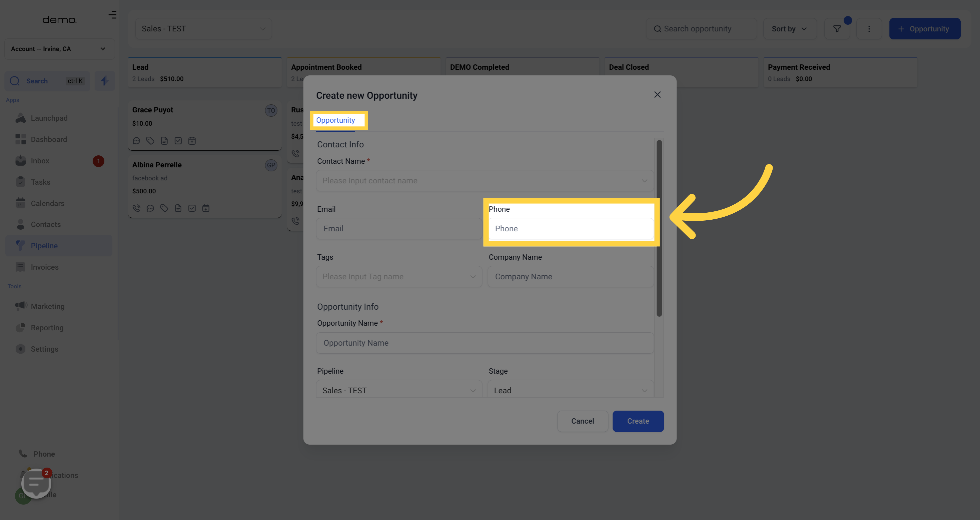The width and height of the screenshot is (980, 520).
Task: Open the Sort by dropdown
Action: pos(789,29)
